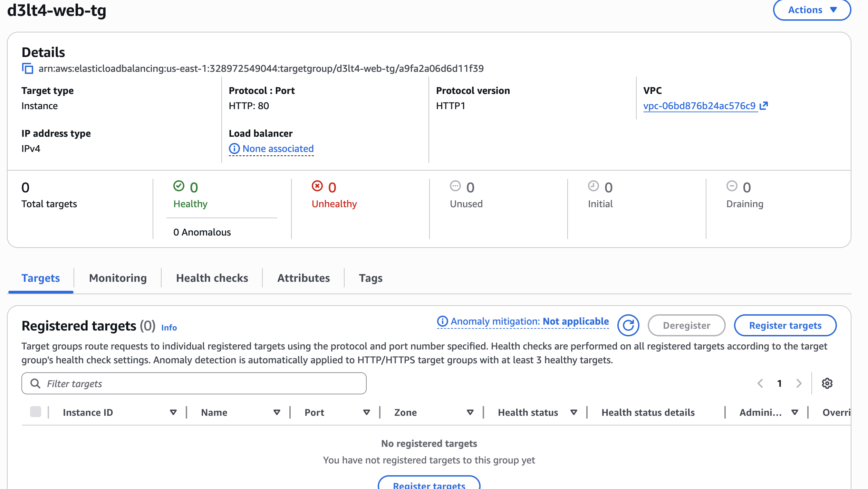Go to previous page arrow
This screenshot has width=868, height=489.
(760, 383)
